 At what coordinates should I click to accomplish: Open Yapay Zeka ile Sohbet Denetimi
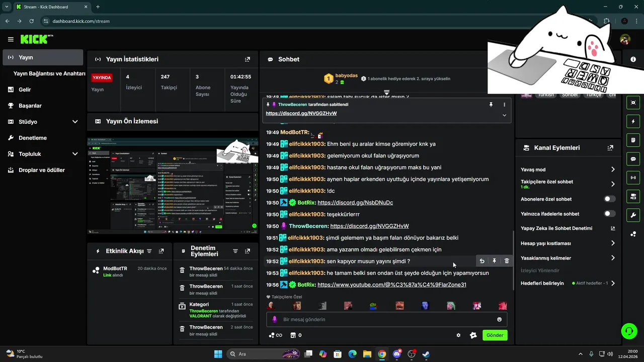[x=568, y=228]
